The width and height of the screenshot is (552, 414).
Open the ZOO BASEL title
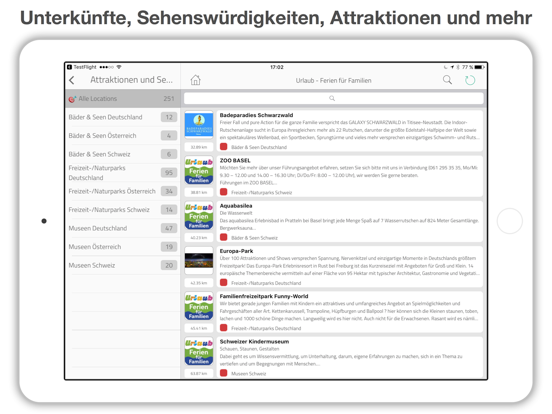[x=235, y=161]
